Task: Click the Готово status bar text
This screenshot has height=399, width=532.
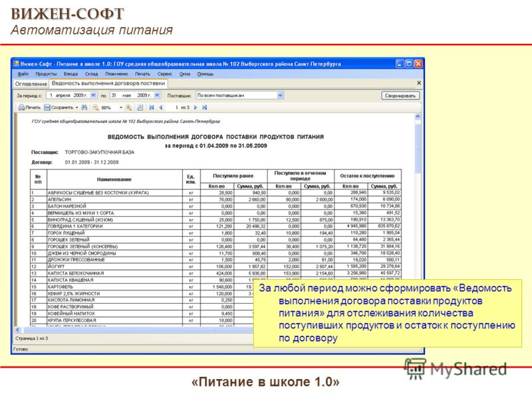Action: 21,349
